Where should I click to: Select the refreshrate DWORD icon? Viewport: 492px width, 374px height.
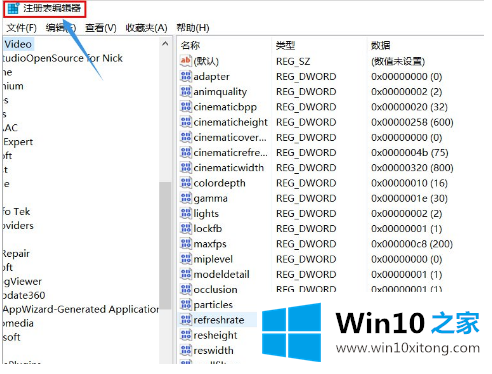[x=186, y=320]
